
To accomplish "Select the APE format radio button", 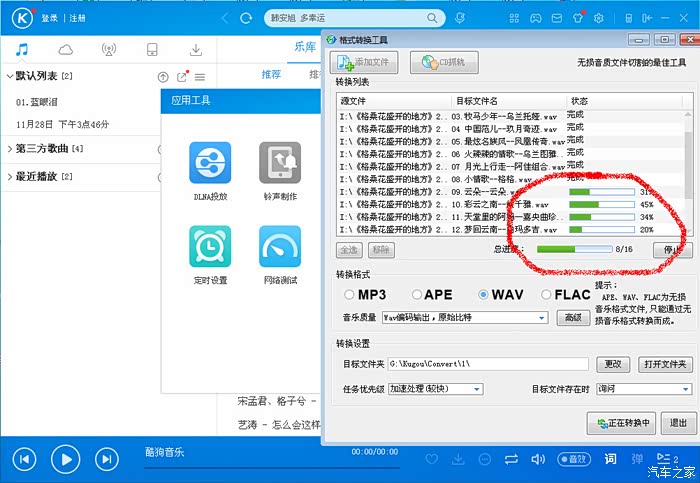I will (415, 295).
